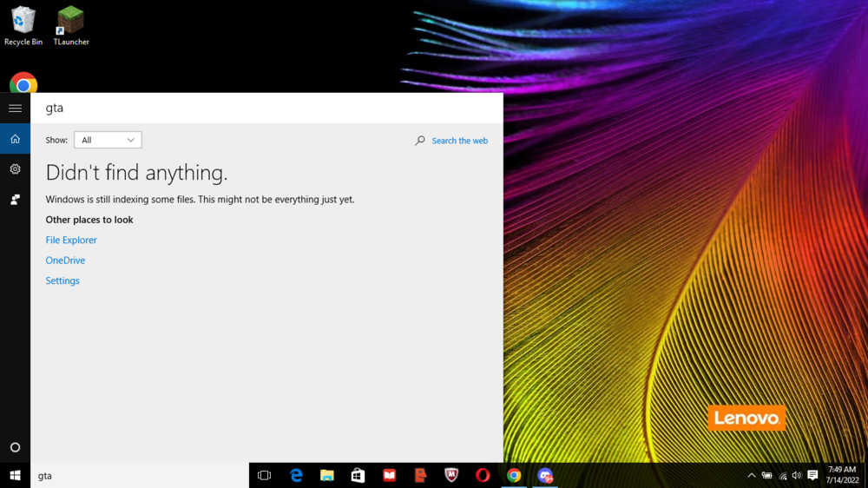868x488 pixels.
Task: Open the hamburger menu in search panel
Action: [15, 109]
